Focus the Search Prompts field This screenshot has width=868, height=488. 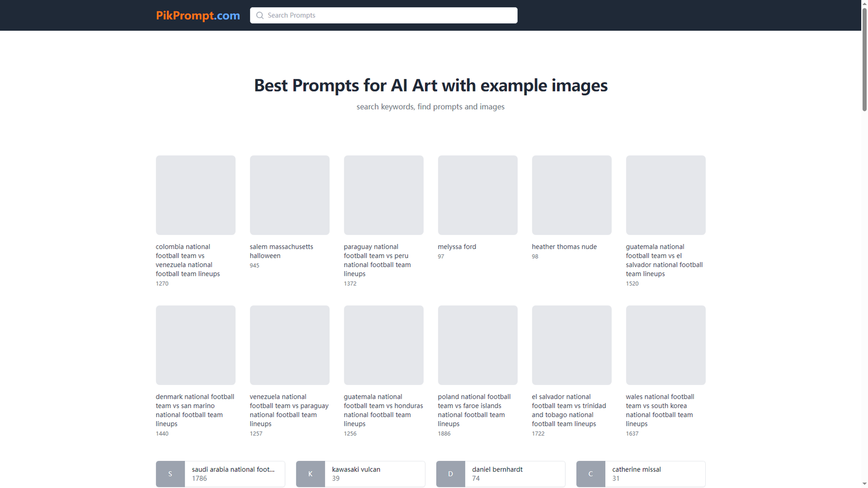[x=383, y=16]
